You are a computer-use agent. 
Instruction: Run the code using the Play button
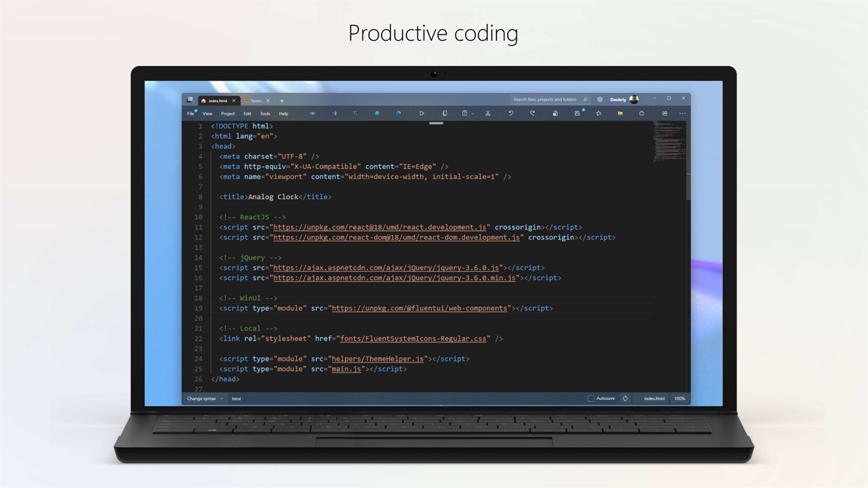pos(422,113)
